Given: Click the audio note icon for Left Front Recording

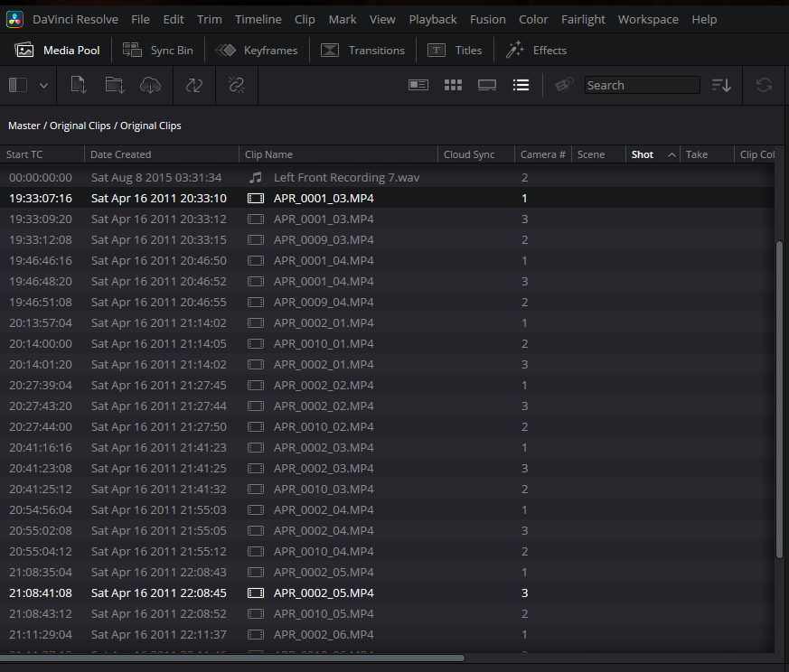Looking at the screenshot, I should coord(256,178).
